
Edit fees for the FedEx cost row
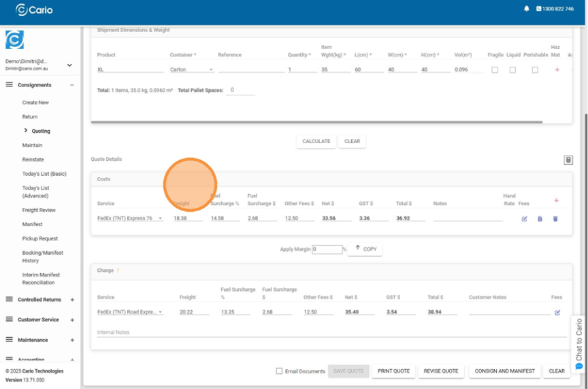[x=524, y=219]
